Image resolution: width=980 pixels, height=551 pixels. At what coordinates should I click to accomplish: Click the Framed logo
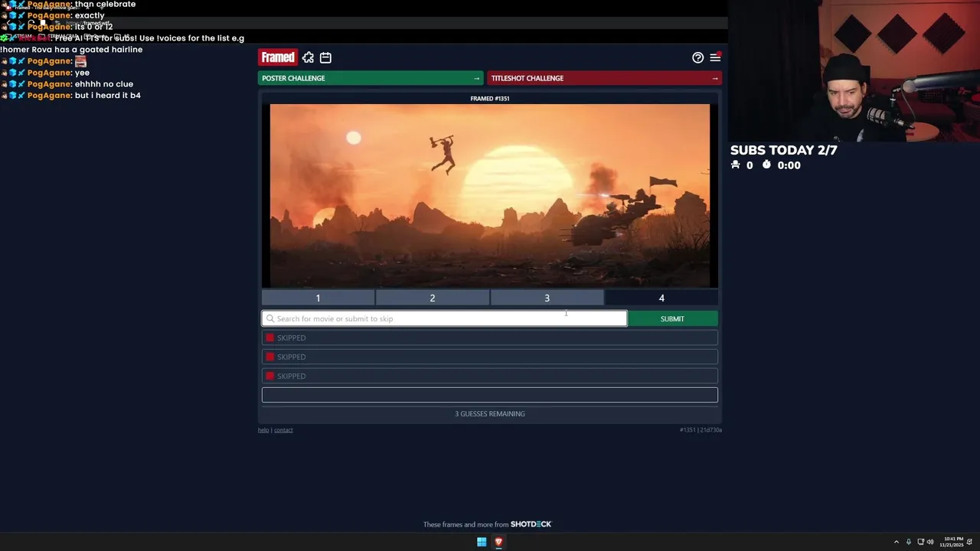[278, 57]
